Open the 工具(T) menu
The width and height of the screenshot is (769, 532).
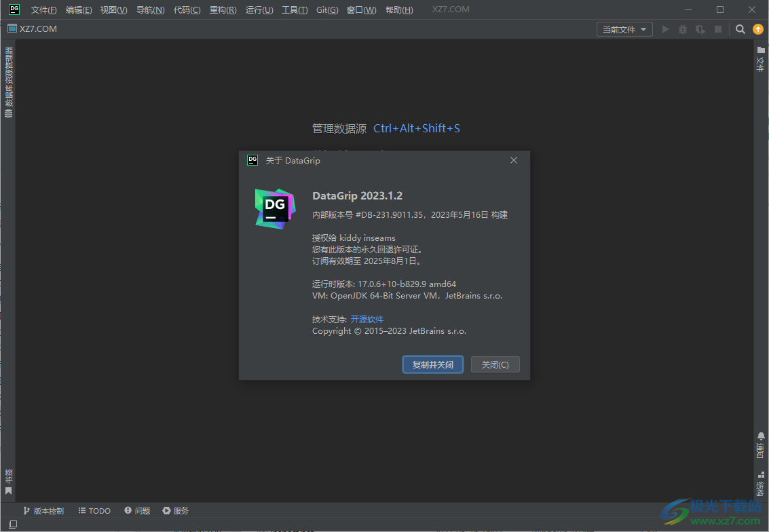point(295,9)
